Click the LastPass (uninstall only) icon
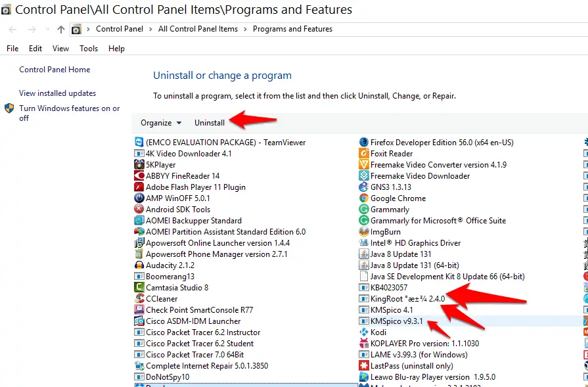Image resolution: width=588 pixels, height=387 pixels. pos(364,365)
